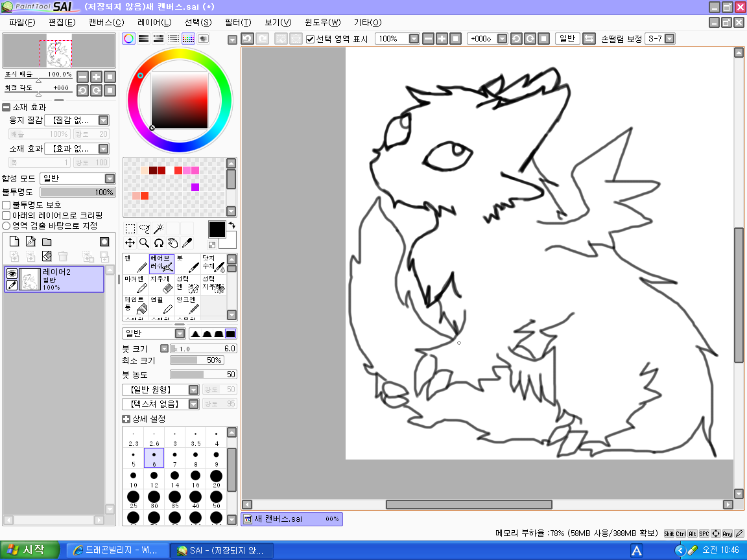Toggle the RGB slider panel

coord(143,39)
